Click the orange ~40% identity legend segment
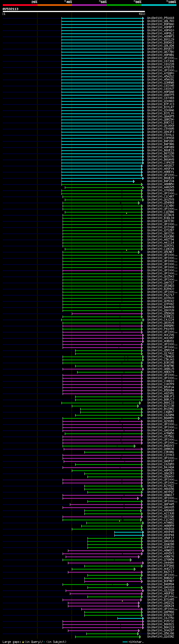The height and width of the screenshot is (644, 179). tap(55, 5)
